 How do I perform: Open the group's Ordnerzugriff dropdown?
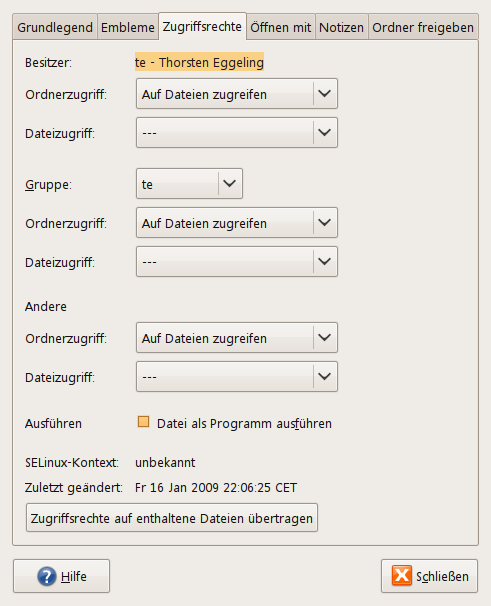click(237, 223)
